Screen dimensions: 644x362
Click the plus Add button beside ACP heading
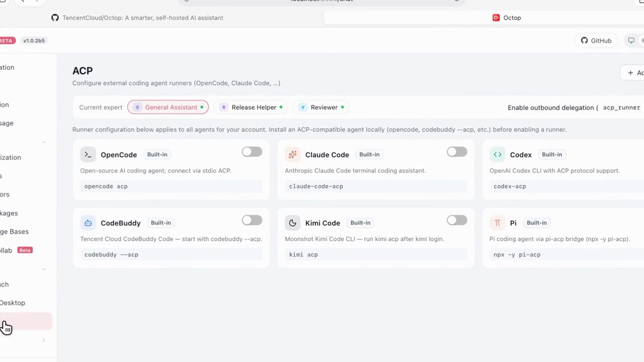633,73
